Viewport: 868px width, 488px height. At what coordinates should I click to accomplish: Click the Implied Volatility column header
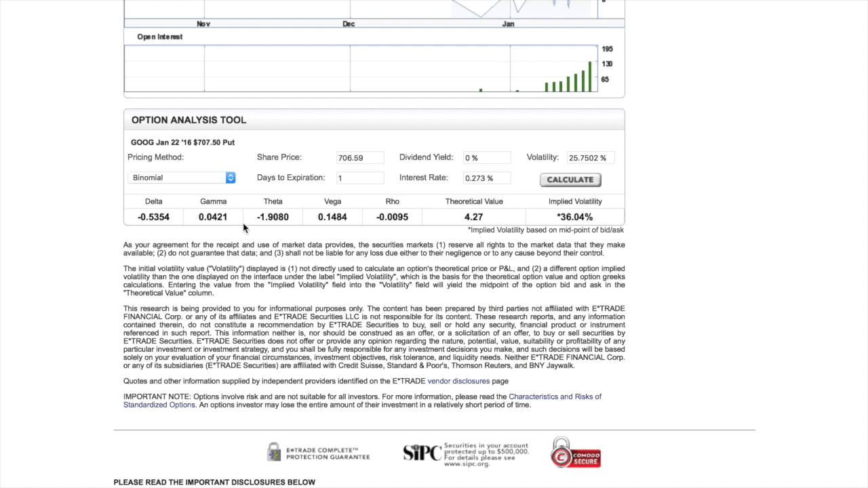pos(575,201)
